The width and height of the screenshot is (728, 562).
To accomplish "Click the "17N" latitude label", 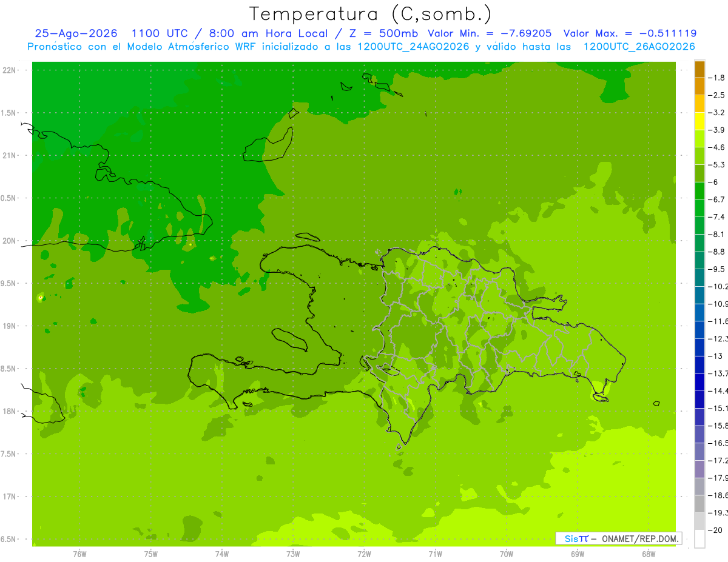I will 10,497.
